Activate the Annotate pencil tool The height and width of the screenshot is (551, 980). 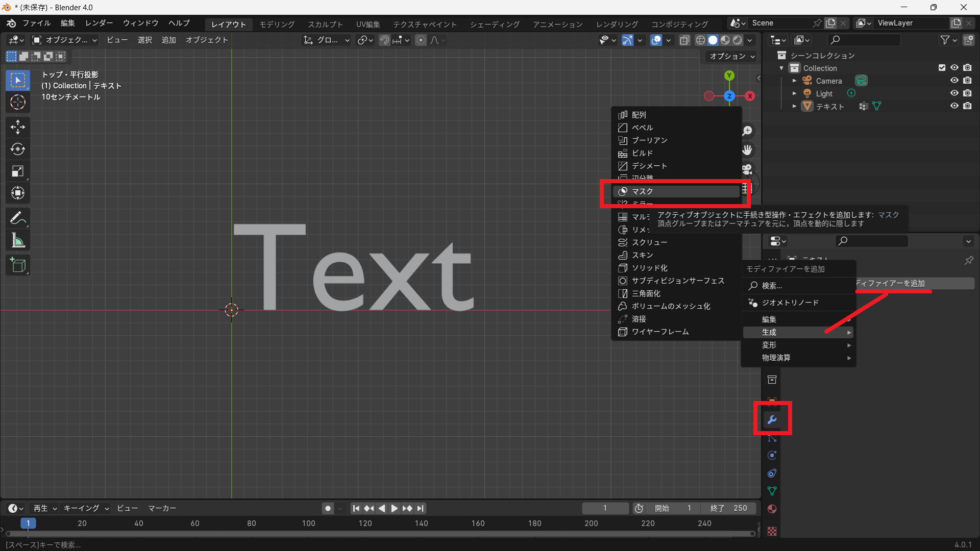tap(18, 218)
